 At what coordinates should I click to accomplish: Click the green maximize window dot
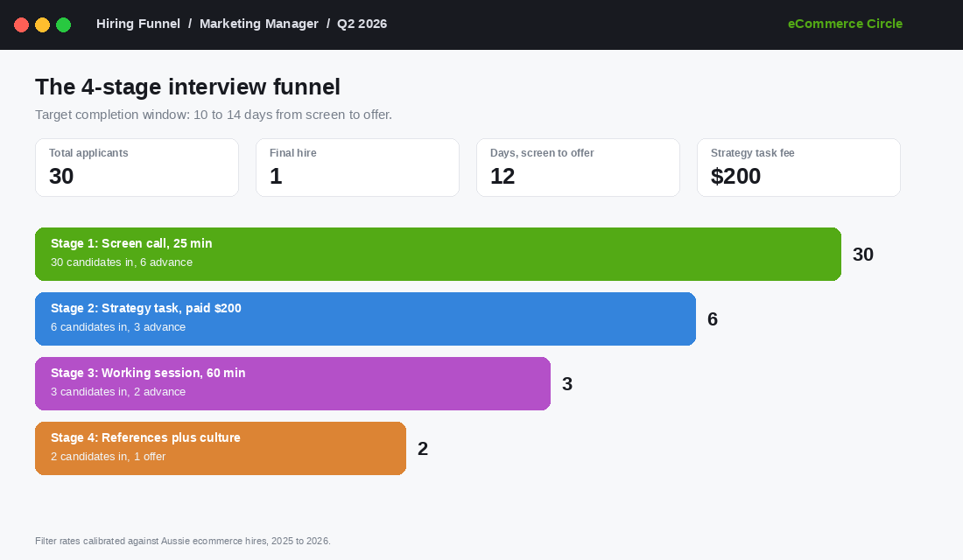(x=63, y=24)
